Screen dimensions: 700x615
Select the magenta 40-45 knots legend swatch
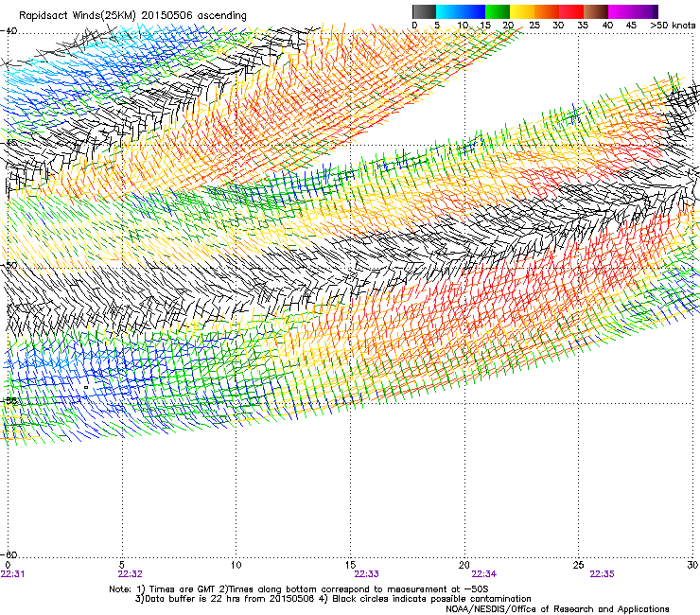click(x=621, y=11)
